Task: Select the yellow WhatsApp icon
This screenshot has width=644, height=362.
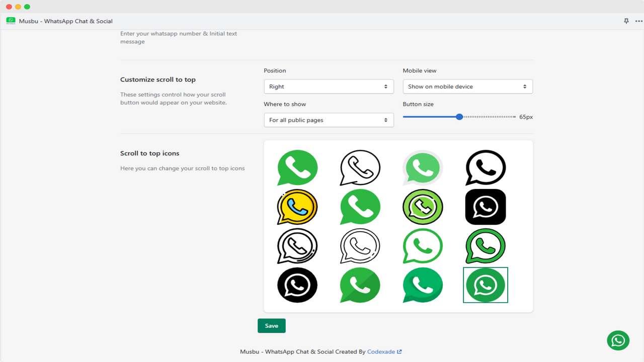Action: tap(297, 207)
